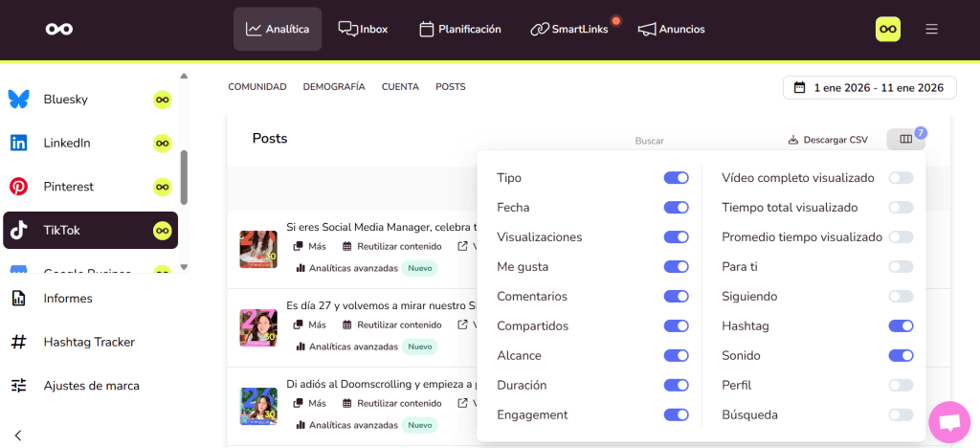Enable the Búsqueda column
This screenshot has height=448, width=980.
pyautogui.click(x=902, y=414)
